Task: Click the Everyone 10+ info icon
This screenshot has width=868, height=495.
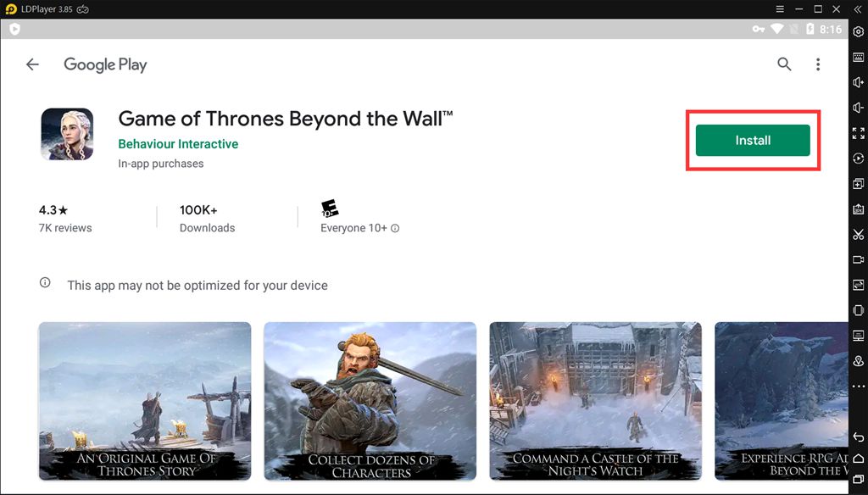Action: (395, 228)
